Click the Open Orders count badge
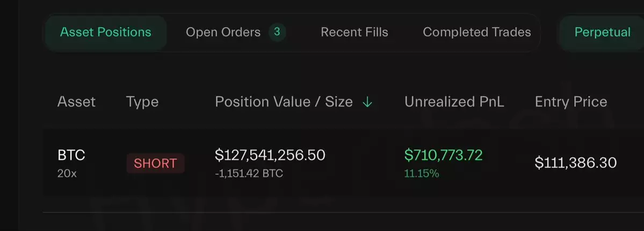The width and height of the screenshot is (644, 231). click(x=277, y=32)
